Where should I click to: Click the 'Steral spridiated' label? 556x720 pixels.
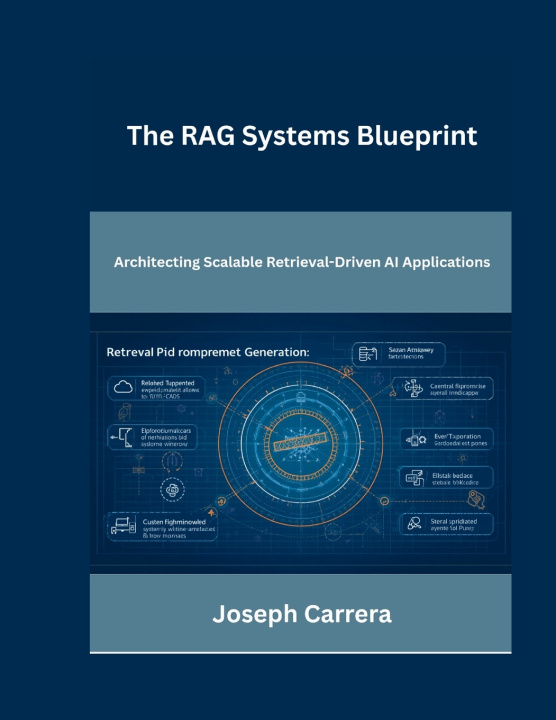pyautogui.click(x=454, y=522)
